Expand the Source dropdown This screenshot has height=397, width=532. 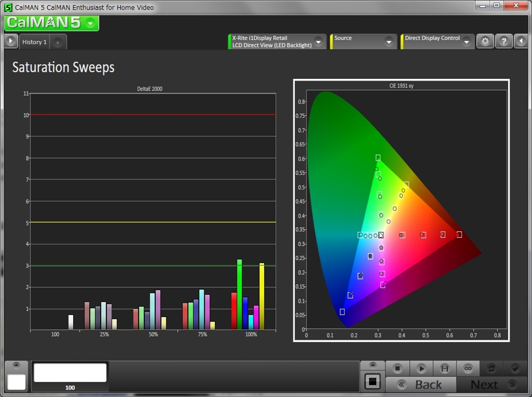389,42
